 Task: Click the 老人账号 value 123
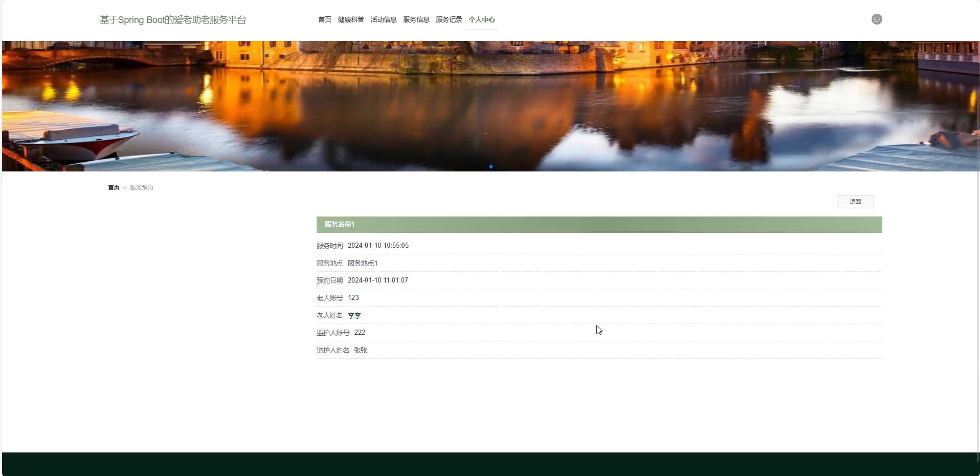tap(353, 298)
